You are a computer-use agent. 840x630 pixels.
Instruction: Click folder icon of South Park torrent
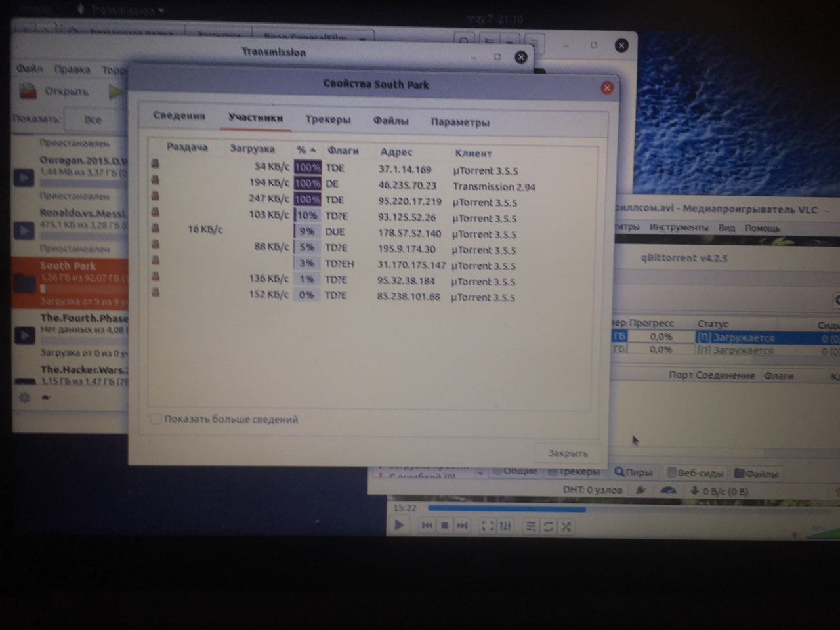24,283
